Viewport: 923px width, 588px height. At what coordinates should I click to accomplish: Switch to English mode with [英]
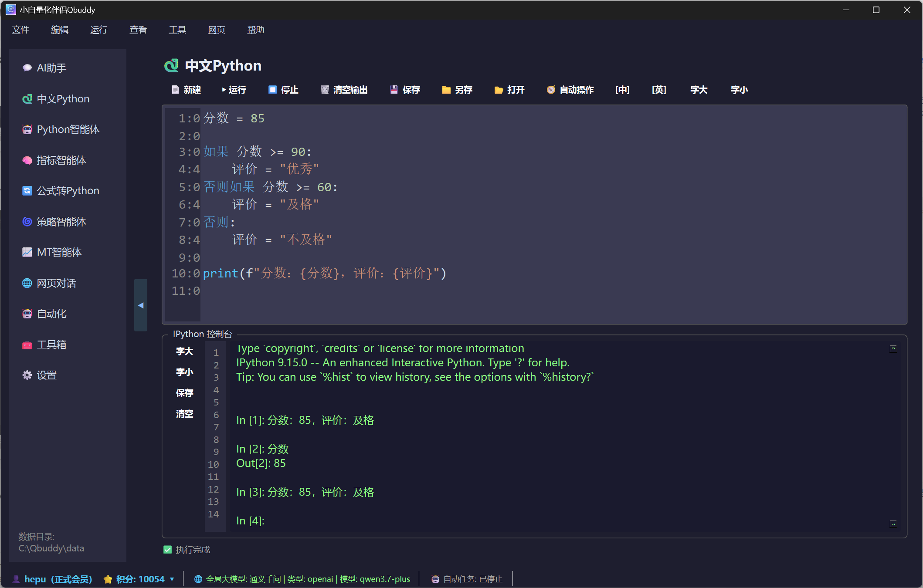659,90
